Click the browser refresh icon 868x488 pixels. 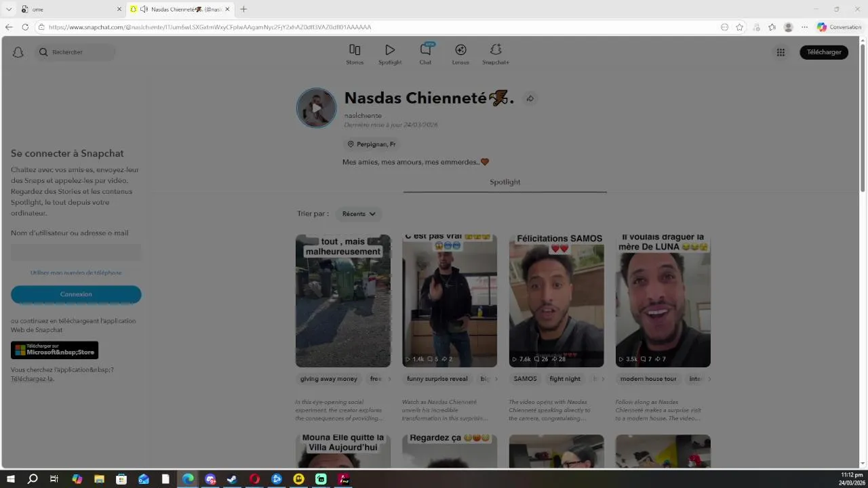(25, 27)
